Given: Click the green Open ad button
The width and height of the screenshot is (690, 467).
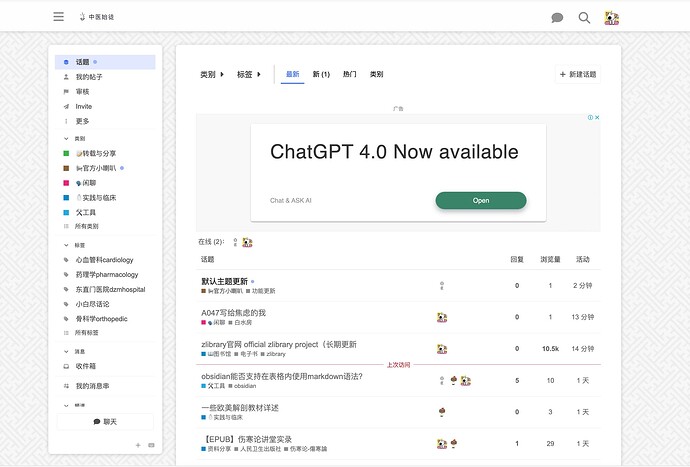Looking at the screenshot, I should [x=481, y=200].
